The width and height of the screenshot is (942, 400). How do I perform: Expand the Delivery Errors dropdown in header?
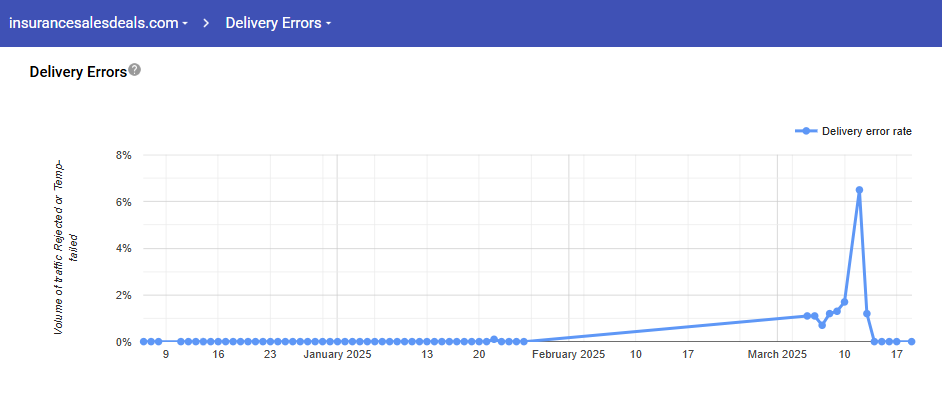pos(278,23)
